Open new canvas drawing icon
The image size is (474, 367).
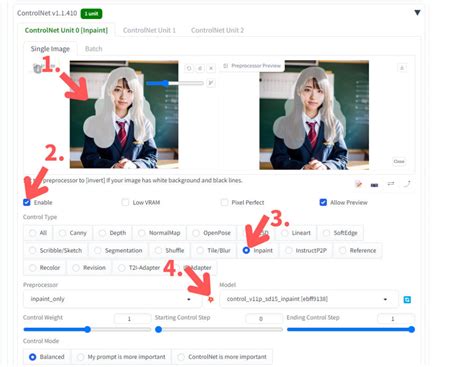359,184
